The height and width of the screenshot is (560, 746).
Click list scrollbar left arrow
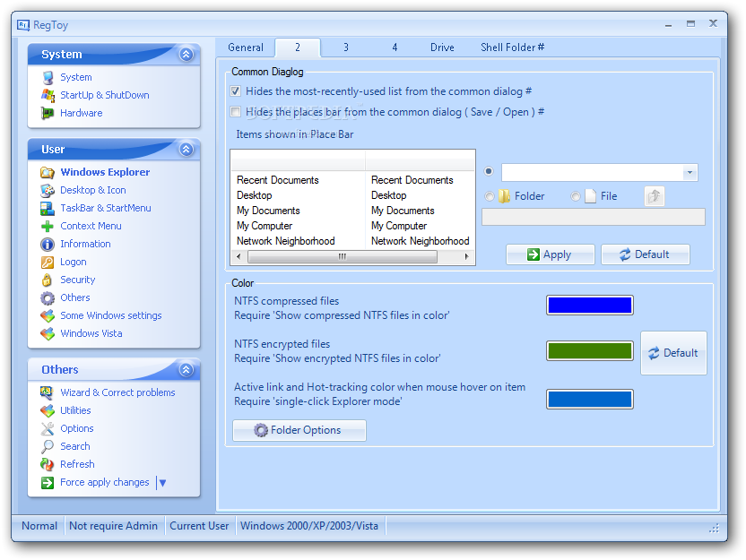pos(239,257)
